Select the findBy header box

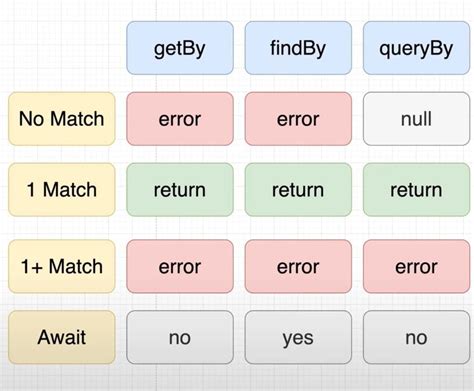[298, 48]
